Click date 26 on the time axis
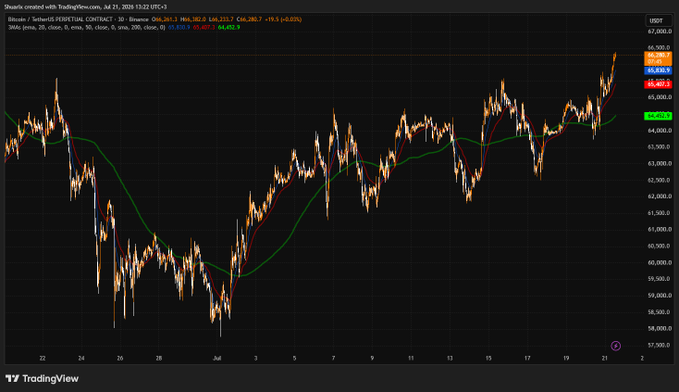679x392 pixels. [x=120, y=358]
